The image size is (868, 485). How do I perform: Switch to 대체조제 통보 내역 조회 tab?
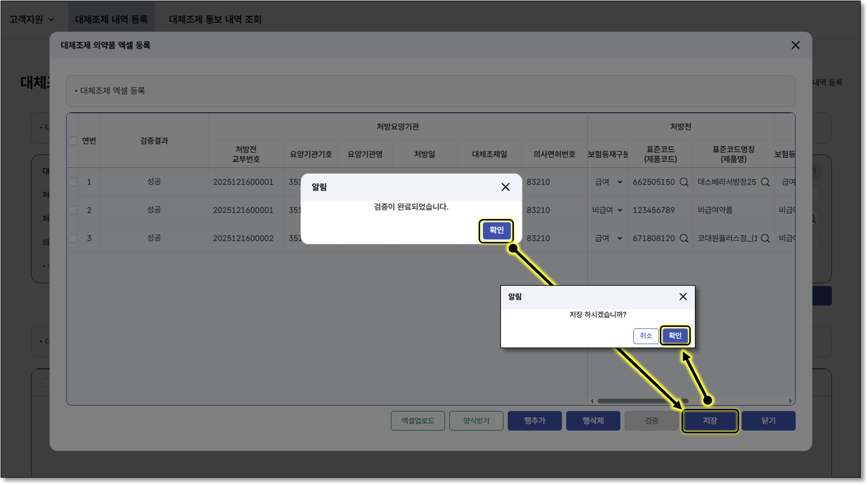coord(215,20)
